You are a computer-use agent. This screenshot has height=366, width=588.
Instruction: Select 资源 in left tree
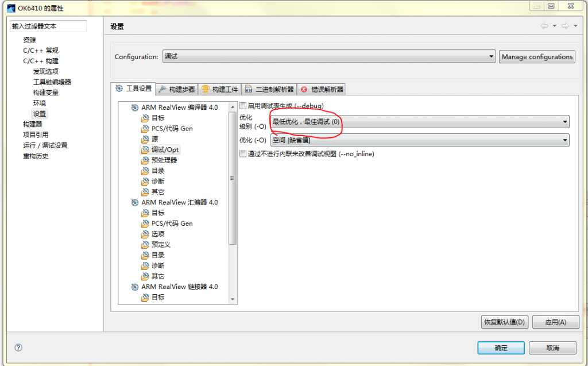(29, 40)
